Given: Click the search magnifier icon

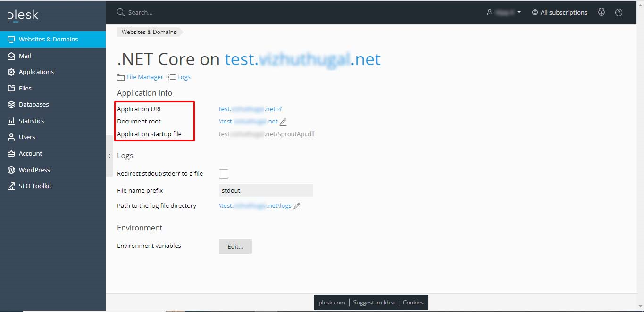Looking at the screenshot, I should 121,12.
